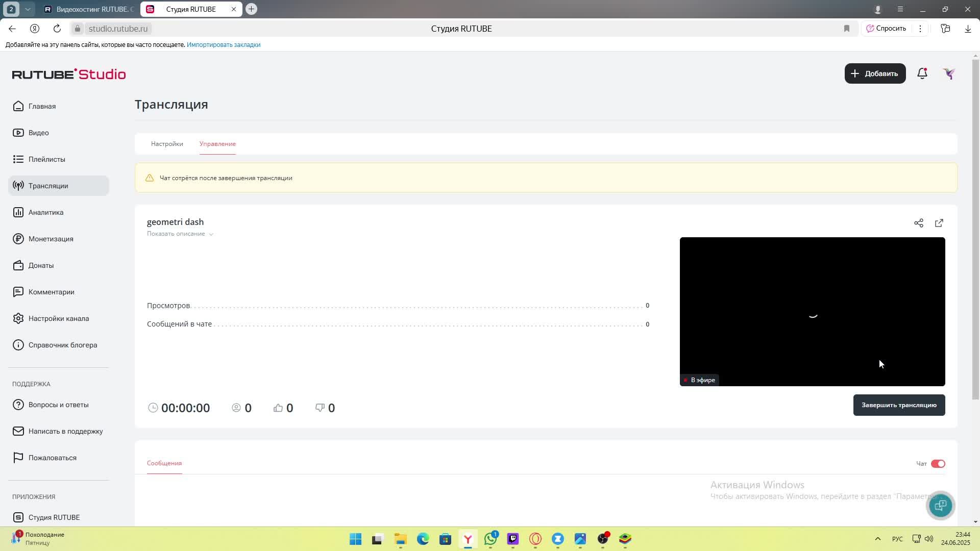This screenshot has width=980, height=551.
Task: Click the stream preview player
Action: [812, 311]
